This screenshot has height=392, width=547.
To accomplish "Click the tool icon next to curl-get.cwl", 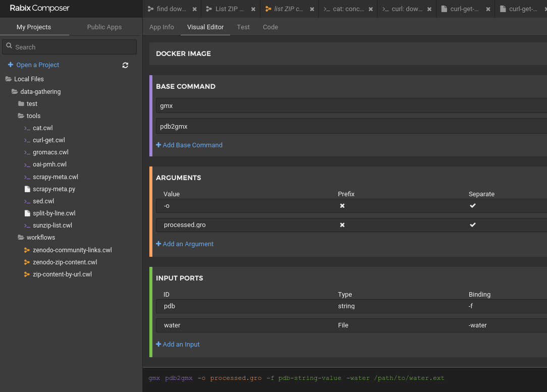I will (x=27, y=141).
